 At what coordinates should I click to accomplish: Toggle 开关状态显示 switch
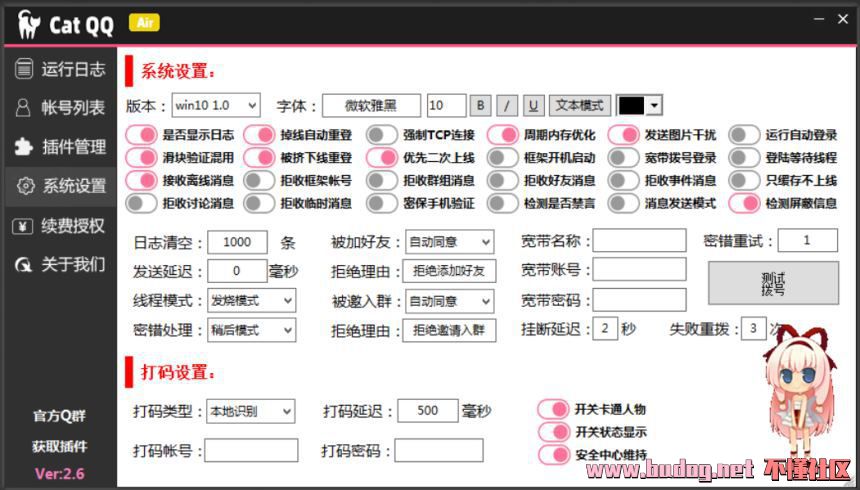click(553, 432)
